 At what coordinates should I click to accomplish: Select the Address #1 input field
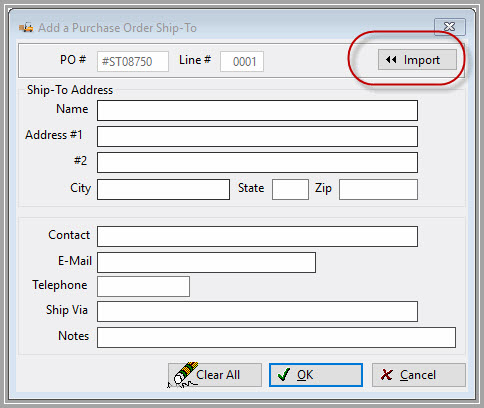tap(257, 136)
